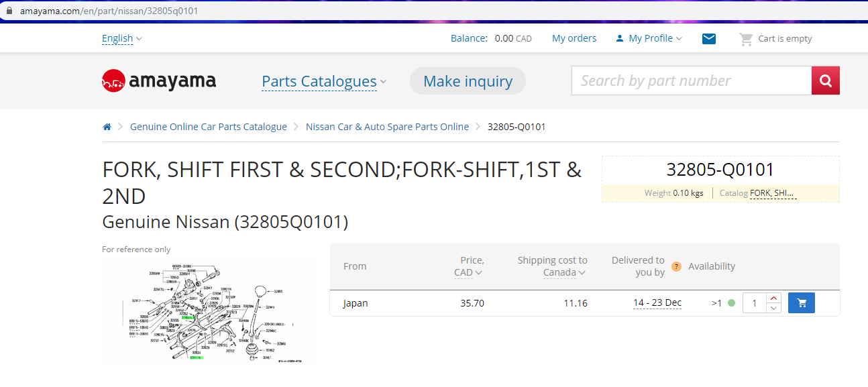Image resolution: width=868 pixels, height=387 pixels.
Task: Click the Search by part number field
Action: [x=692, y=80]
